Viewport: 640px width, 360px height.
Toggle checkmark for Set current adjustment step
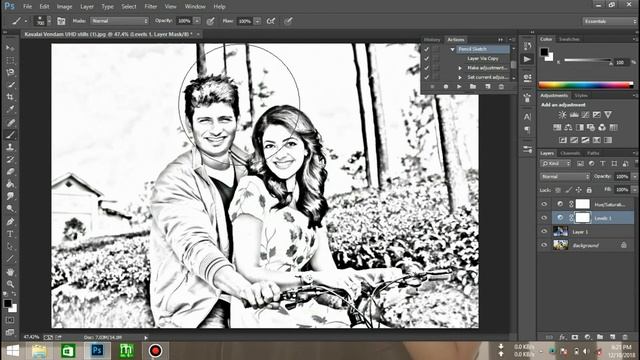click(427, 77)
